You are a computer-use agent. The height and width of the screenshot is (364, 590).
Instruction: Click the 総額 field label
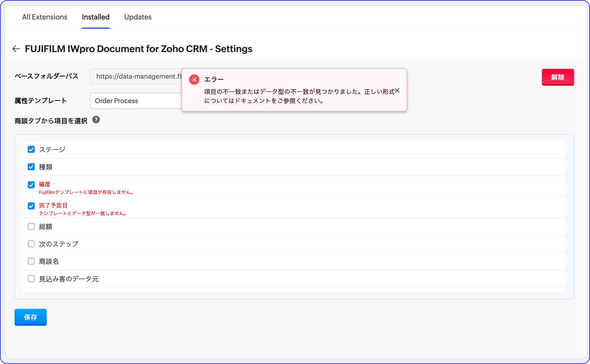coord(46,226)
